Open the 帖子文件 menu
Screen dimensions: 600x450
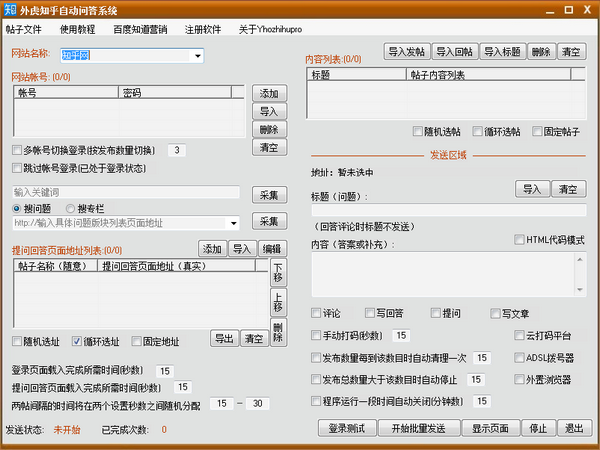23,30
